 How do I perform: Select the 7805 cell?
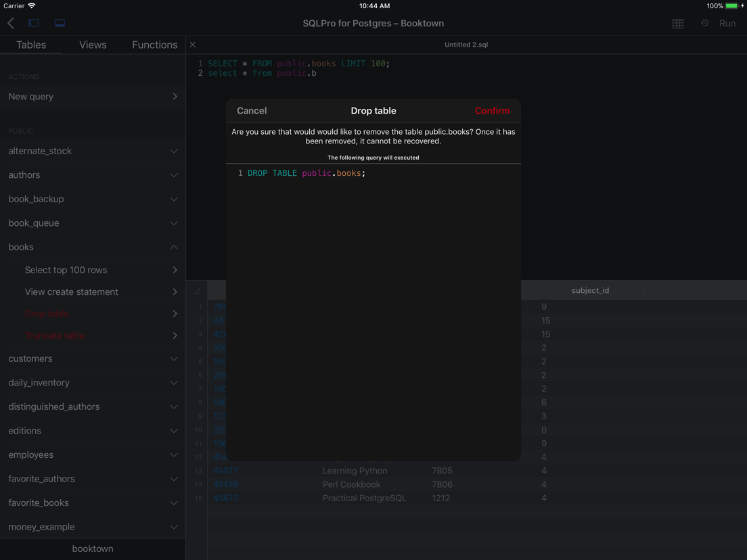(442, 471)
